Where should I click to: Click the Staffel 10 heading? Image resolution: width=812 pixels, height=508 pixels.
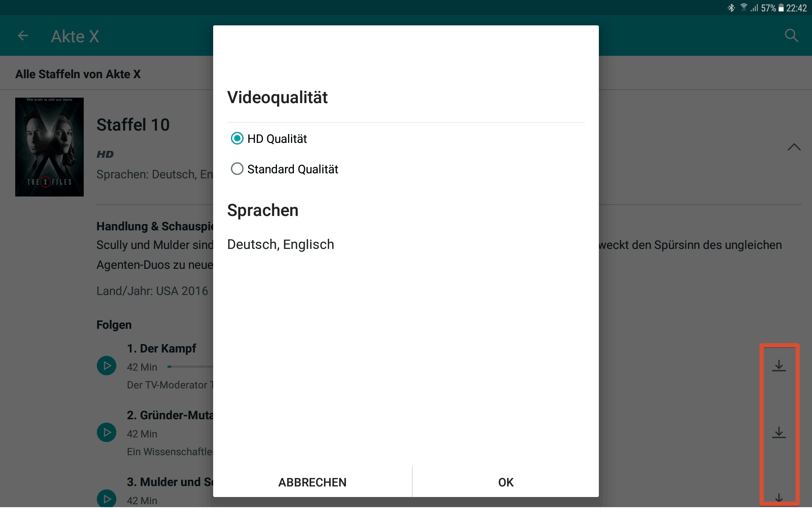pos(133,125)
